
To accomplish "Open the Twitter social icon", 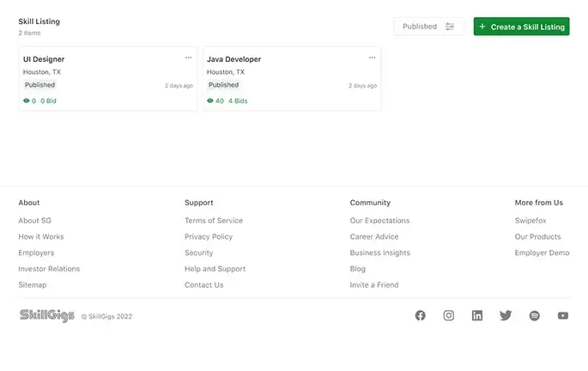I will (x=506, y=316).
